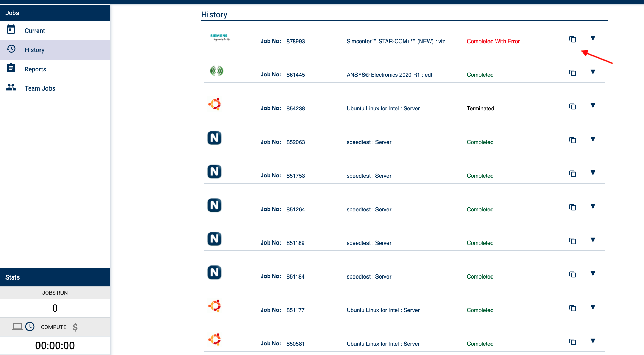This screenshot has width=644, height=355.
Task: Select the dollar cost stats icon
Action: (x=75, y=327)
